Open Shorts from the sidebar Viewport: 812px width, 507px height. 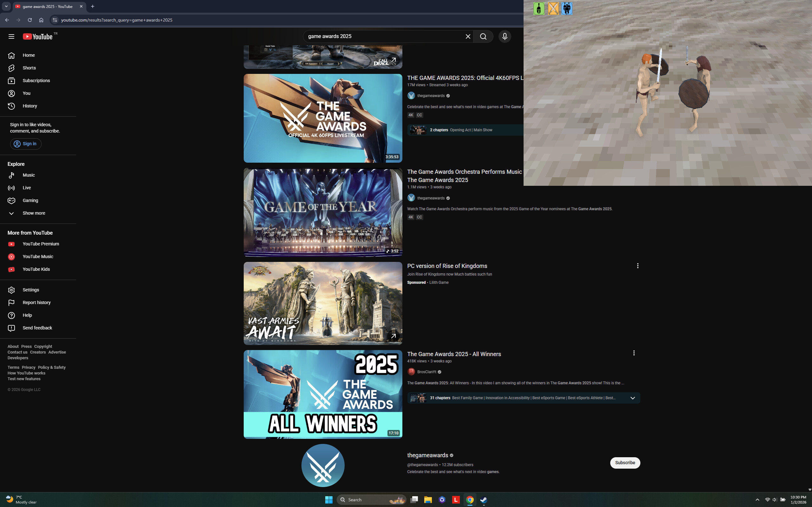[x=29, y=68]
